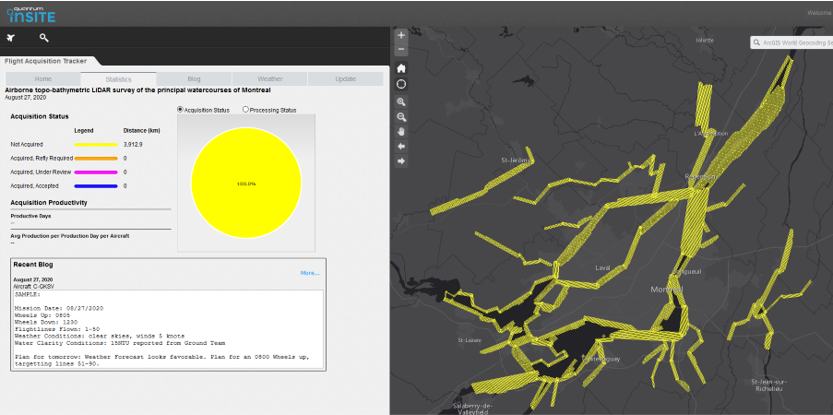
Task: Zoom out the map with minus button
Action: click(401, 49)
